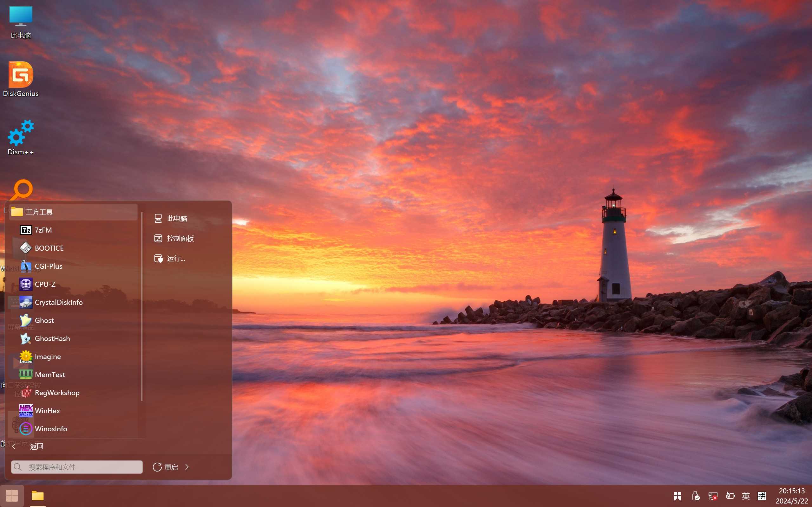The width and height of the screenshot is (812, 507).
Task: Click the 重启 restart button
Action: pyautogui.click(x=166, y=467)
